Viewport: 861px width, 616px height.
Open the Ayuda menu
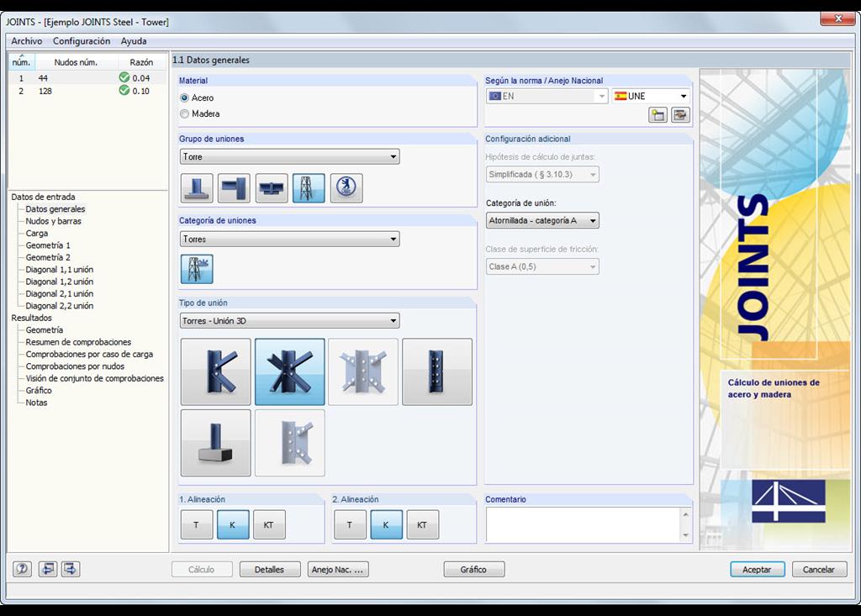pos(134,41)
